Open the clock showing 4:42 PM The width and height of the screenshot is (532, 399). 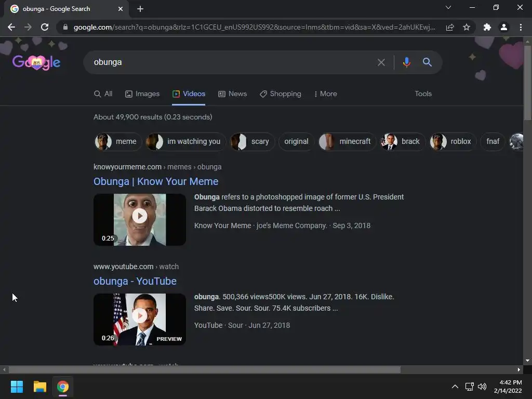(508, 387)
